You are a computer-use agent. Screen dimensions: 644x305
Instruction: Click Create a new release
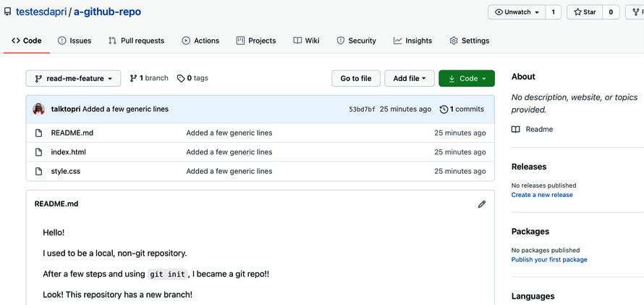pos(542,195)
